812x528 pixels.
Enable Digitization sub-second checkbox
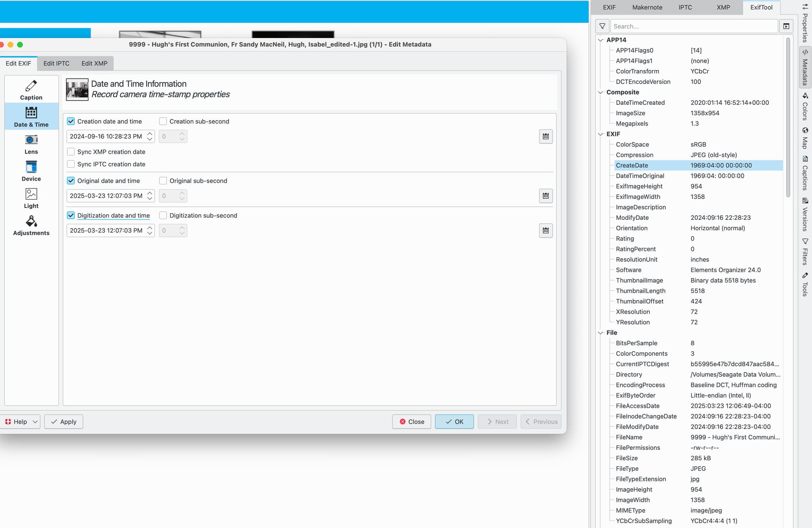click(x=163, y=216)
